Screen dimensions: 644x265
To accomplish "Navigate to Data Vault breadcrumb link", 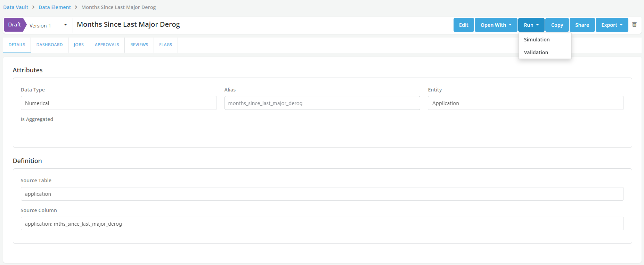I will (16, 7).
